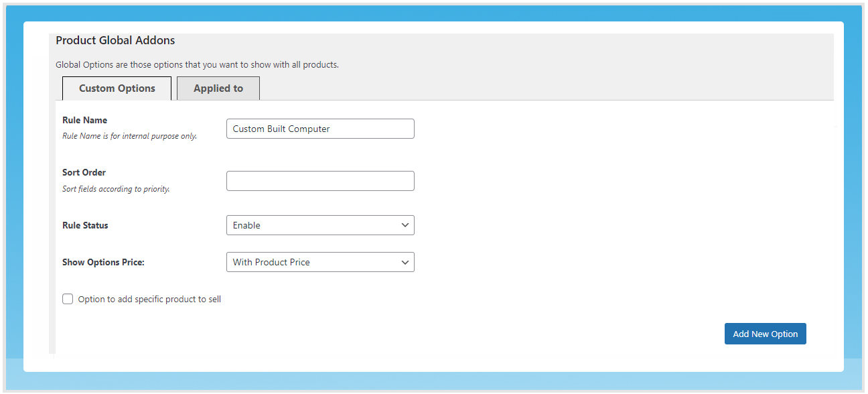Image resolution: width=868 pixels, height=394 pixels.
Task: Click 'Sort fields according to priority' hint
Action: [x=116, y=189]
